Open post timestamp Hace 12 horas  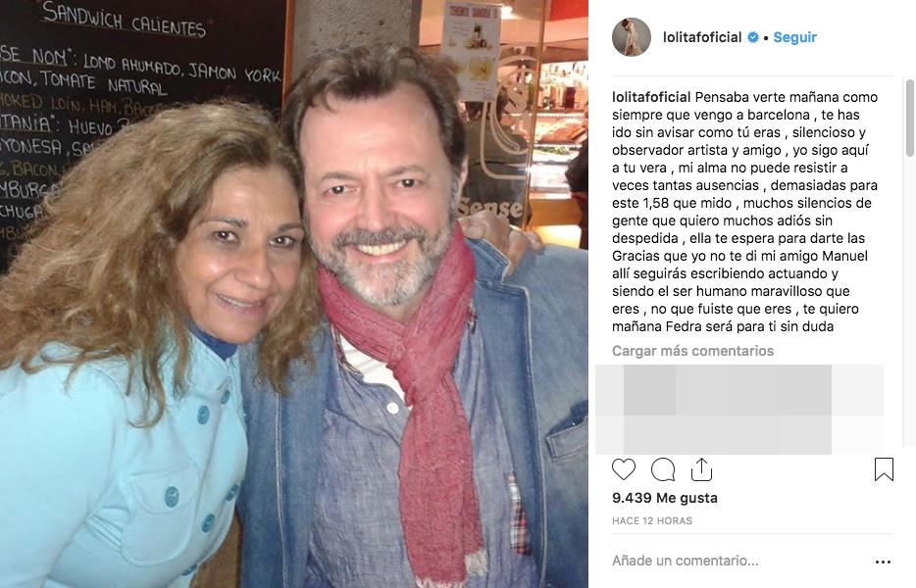[652, 520]
